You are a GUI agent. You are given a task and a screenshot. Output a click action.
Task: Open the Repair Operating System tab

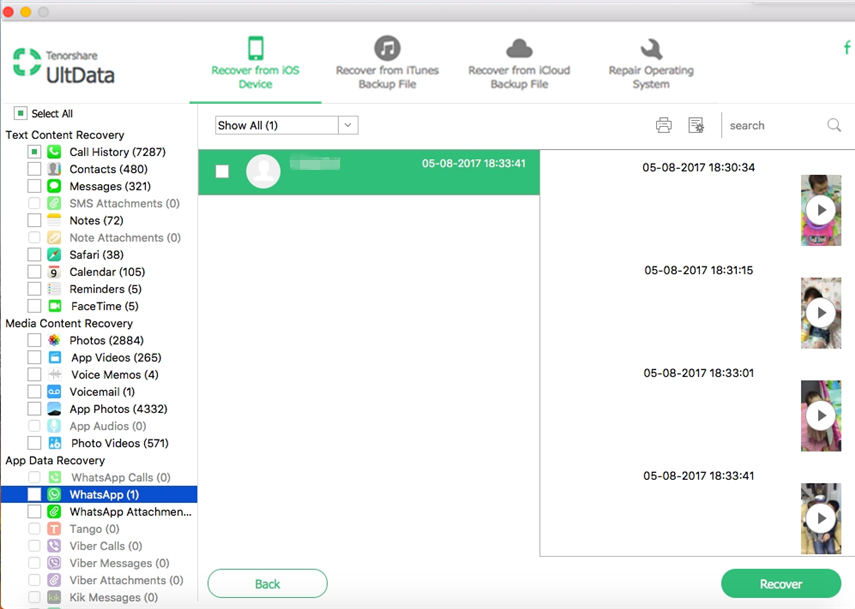coord(651,64)
